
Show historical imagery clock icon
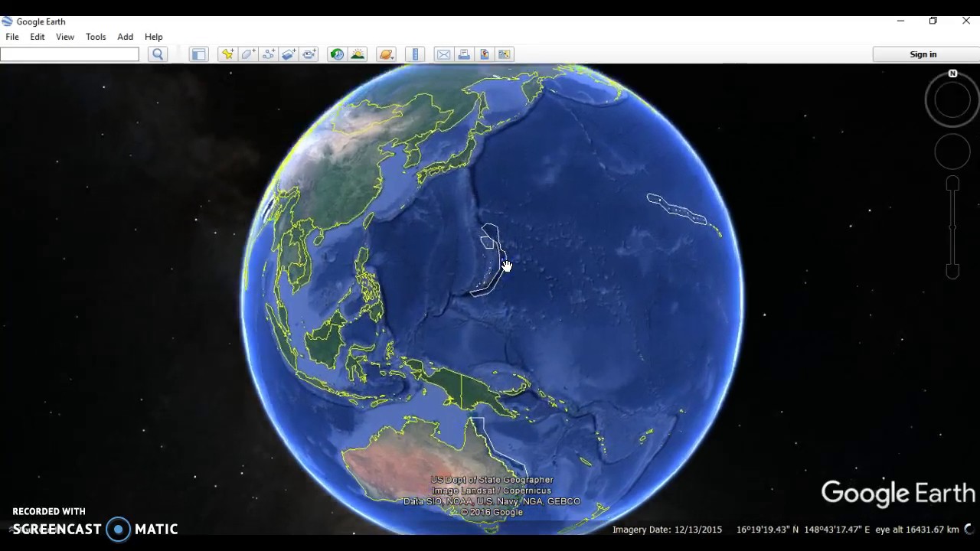(337, 54)
